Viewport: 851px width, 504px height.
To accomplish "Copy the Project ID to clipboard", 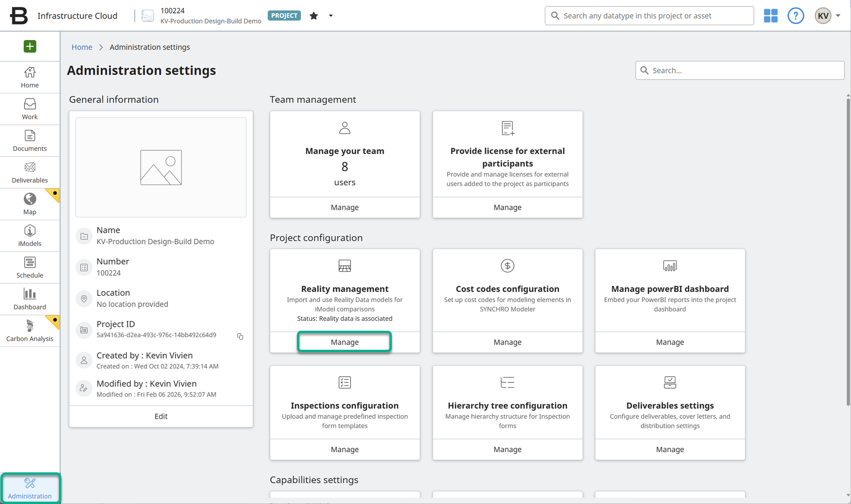I will (240, 336).
